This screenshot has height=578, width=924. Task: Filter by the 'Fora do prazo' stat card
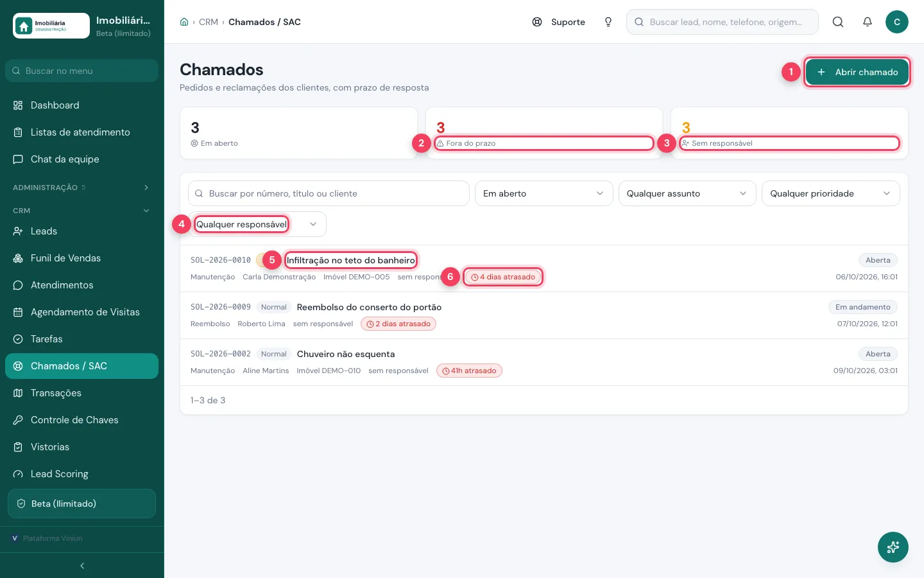pyautogui.click(x=544, y=133)
